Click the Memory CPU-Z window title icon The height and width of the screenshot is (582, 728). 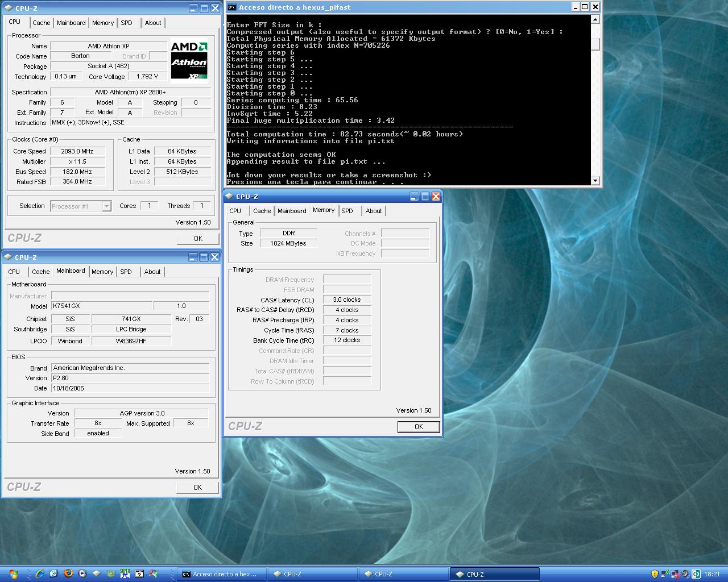pos(229,196)
